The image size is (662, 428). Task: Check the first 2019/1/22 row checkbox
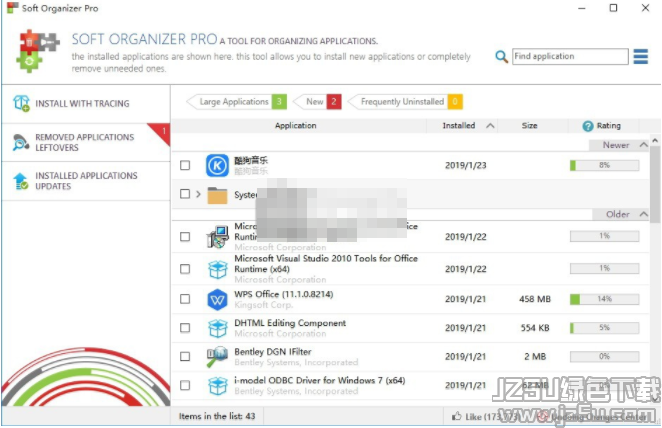[185, 237]
